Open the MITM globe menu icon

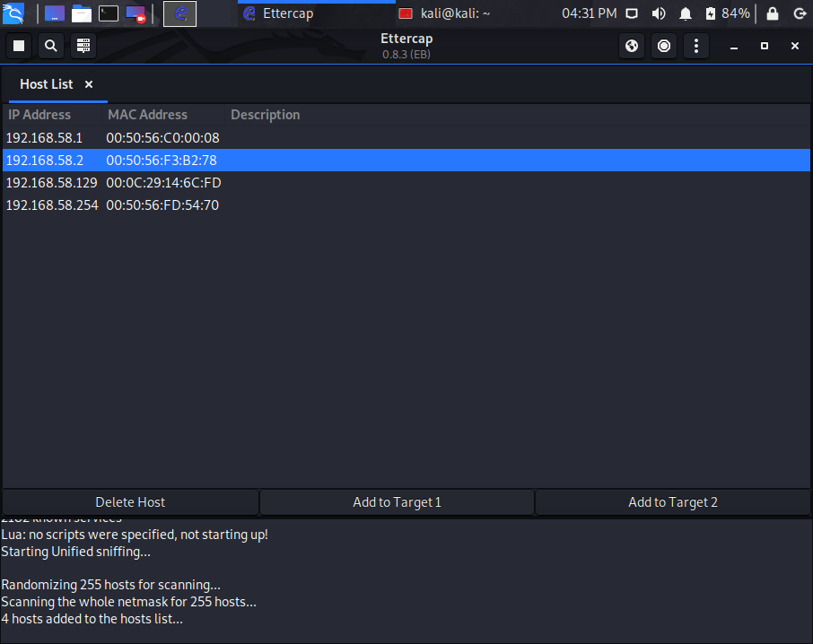[x=632, y=46]
